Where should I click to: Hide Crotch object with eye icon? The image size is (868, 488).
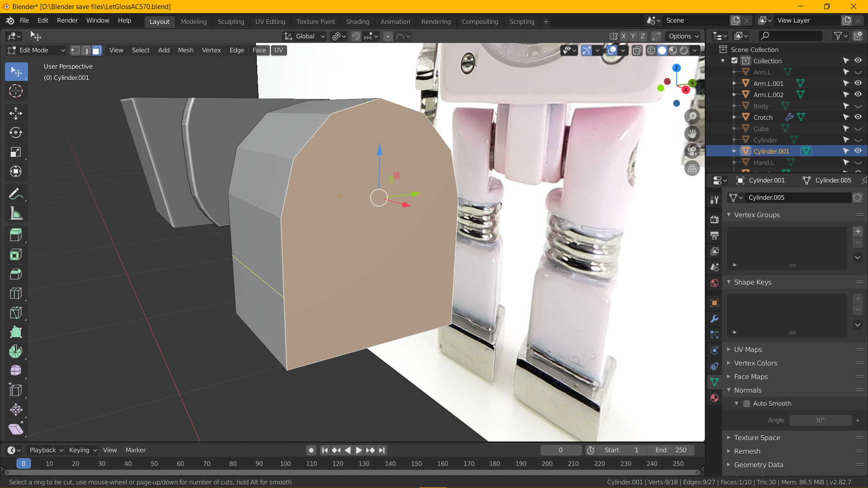coord(858,117)
